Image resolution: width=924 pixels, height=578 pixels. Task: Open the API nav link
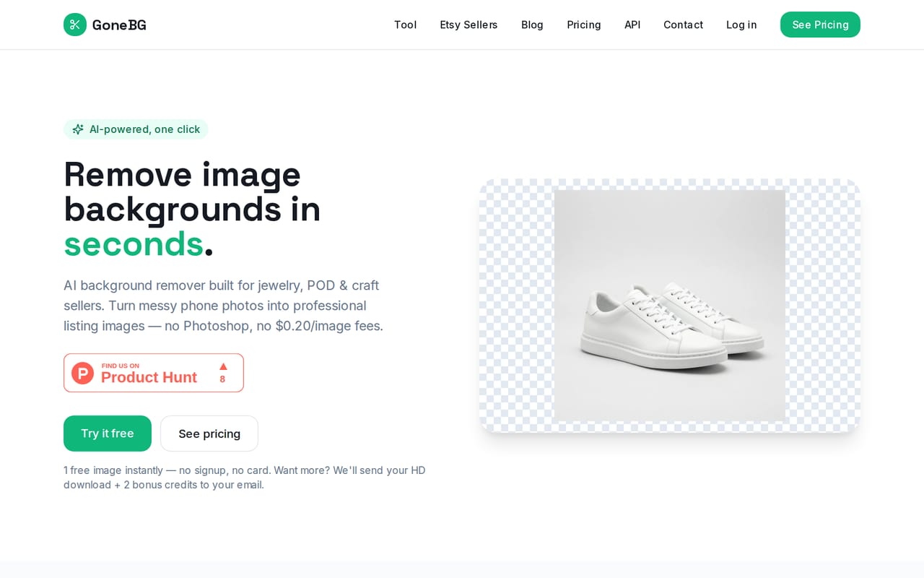point(632,25)
